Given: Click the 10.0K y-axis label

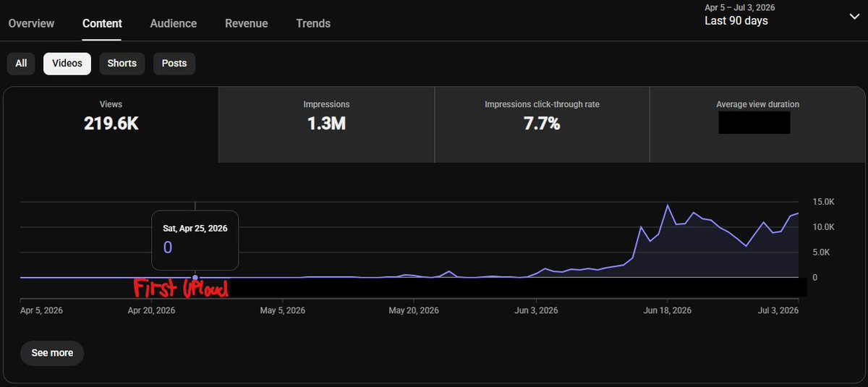Looking at the screenshot, I should [x=824, y=227].
